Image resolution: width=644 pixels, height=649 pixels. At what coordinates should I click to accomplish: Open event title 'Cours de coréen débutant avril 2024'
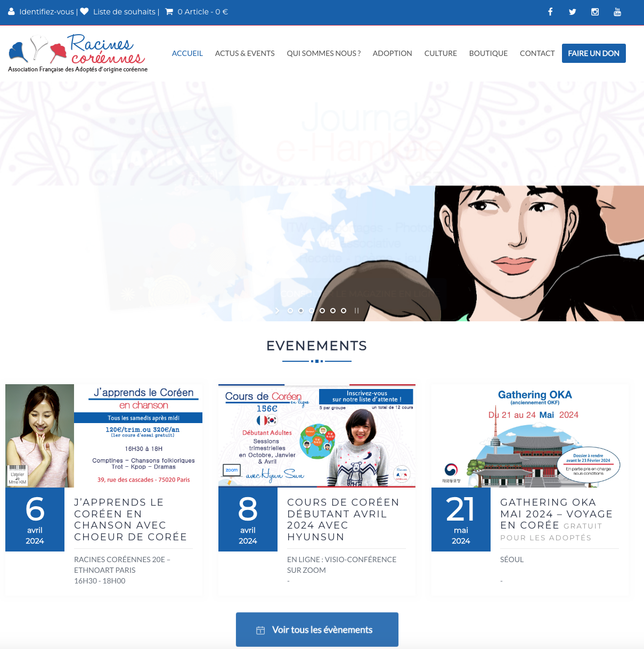point(343,520)
